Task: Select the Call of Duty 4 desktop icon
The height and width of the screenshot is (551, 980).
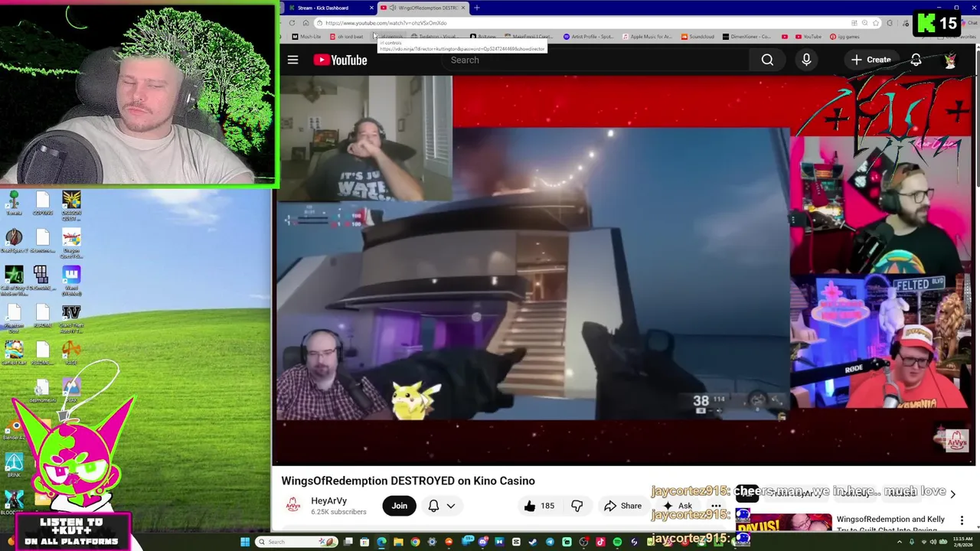Action: (x=14, y=280)
